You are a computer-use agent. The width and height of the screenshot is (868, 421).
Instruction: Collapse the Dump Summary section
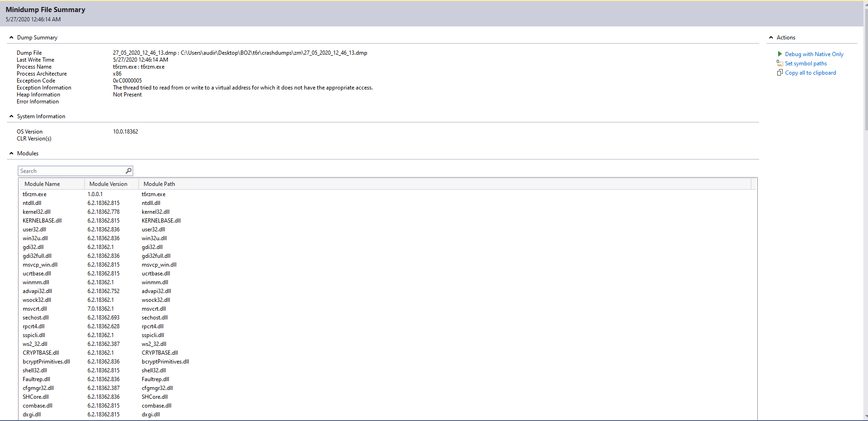tap(12, 38)
